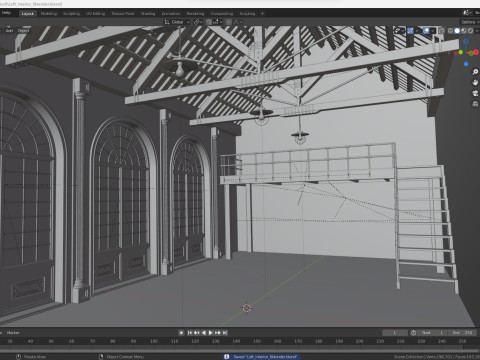Open overlays options dropdown arrow

click(x=433, y=31)
